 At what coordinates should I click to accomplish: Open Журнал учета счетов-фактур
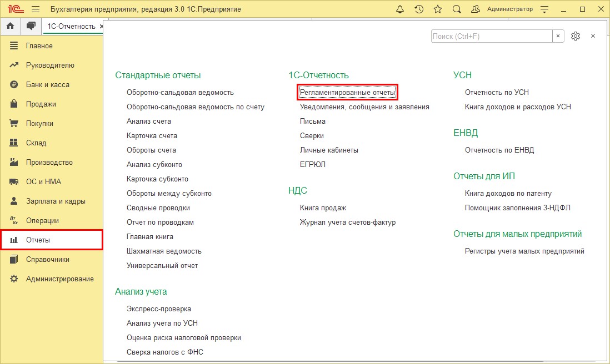(347, 222)
